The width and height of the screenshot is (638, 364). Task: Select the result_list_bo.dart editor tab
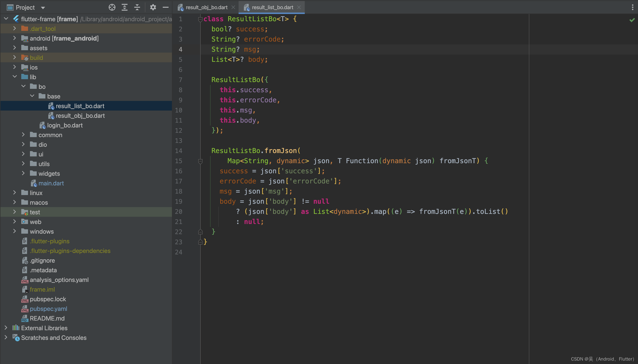pos(272,7)
